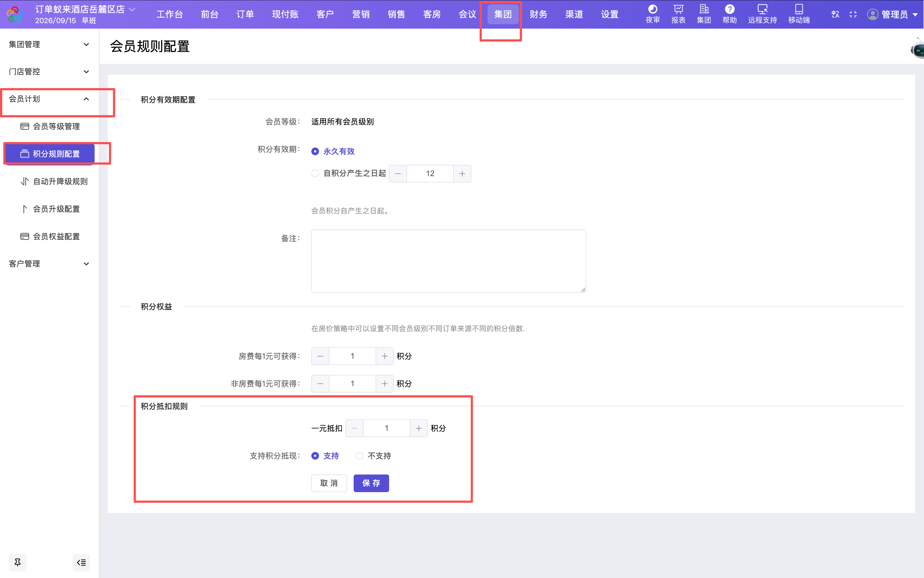Click the 非房费每1元可获得 value field
This screenshot has height=578, width=924.
[353, 384]
